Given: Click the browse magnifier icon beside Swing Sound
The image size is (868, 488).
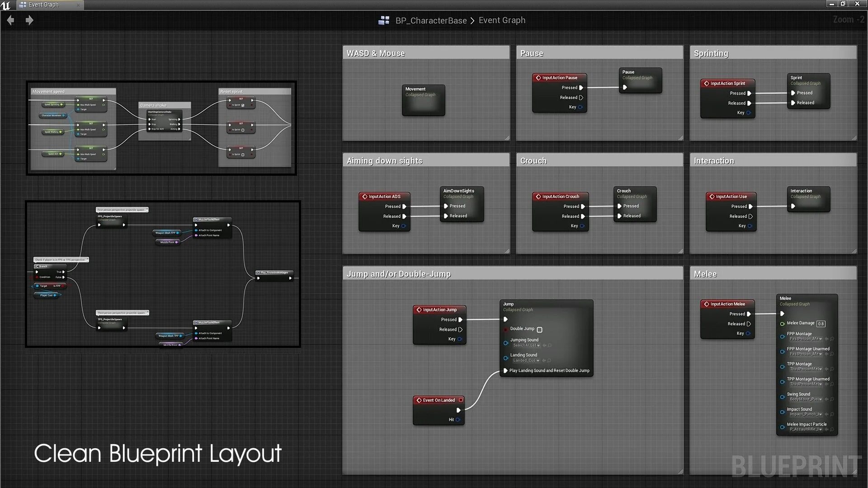Looking at the screenshot, I should (832, 399).
